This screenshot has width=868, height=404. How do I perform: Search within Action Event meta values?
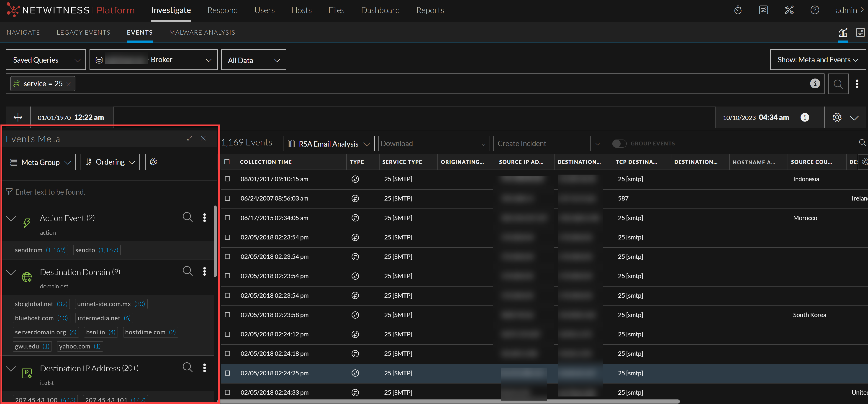[x=188, y=217]
